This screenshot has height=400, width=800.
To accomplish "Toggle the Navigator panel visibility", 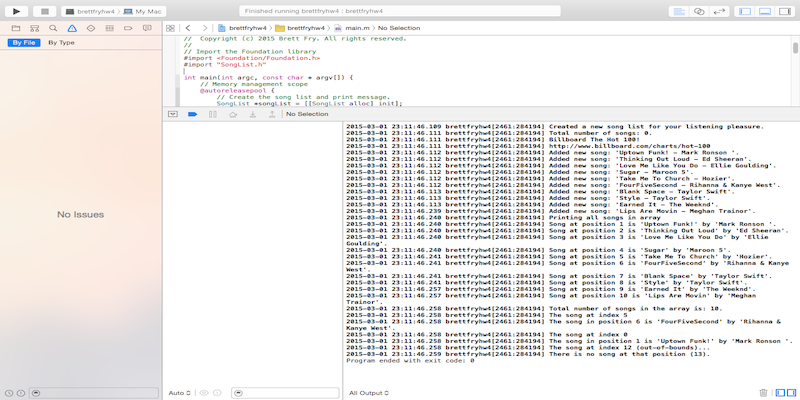I will (745, 11).
